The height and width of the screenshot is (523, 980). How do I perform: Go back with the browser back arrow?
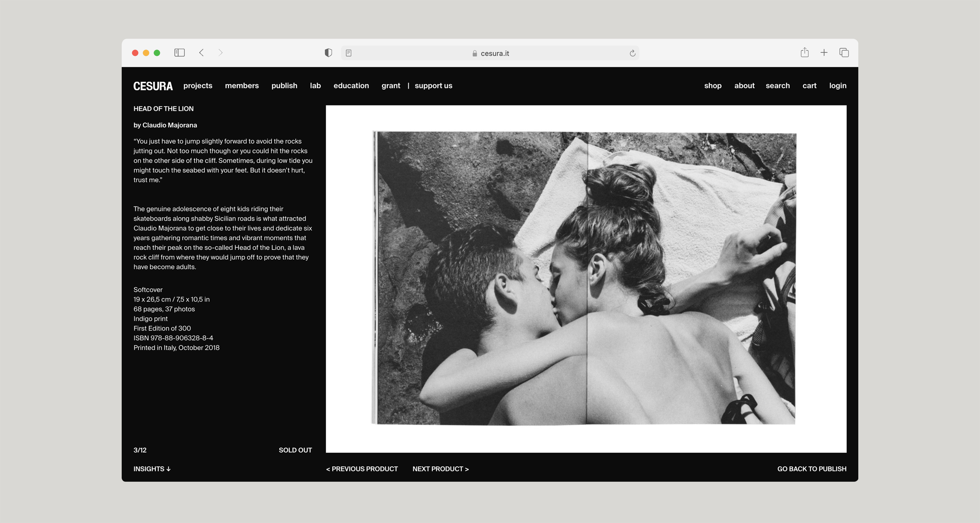click(202, 53)
